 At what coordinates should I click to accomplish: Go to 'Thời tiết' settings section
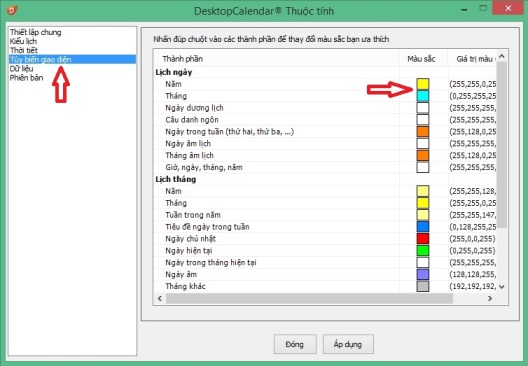24,51
